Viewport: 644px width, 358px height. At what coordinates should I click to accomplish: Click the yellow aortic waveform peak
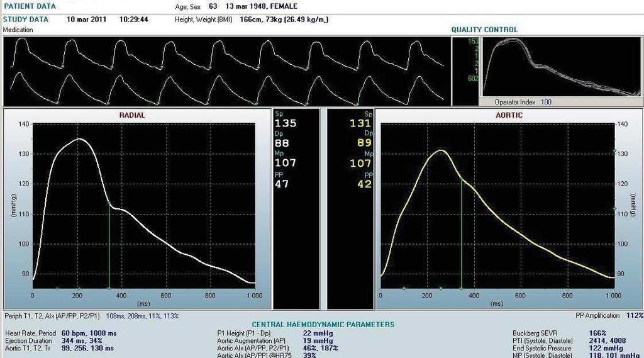(x=441, y=150)
